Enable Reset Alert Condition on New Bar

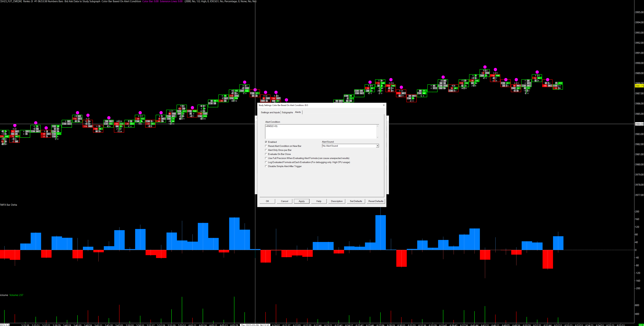tap(266, 146)
